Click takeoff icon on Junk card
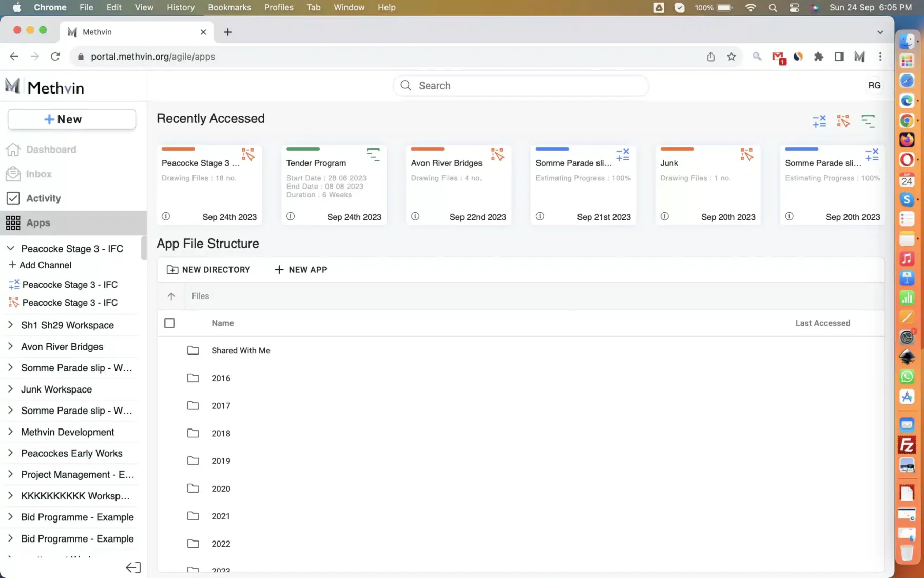This screenshot has height=578, width=924. click(x=747, y=154)
